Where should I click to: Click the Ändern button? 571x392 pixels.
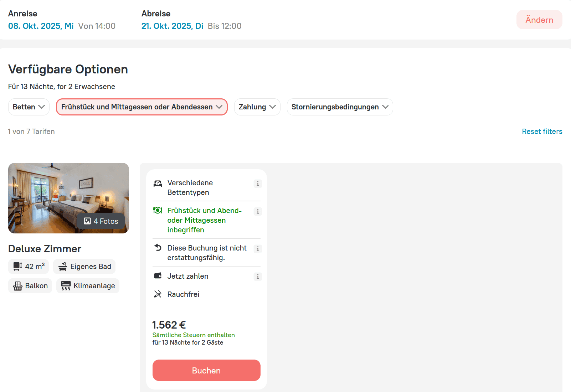coord(539,20)
